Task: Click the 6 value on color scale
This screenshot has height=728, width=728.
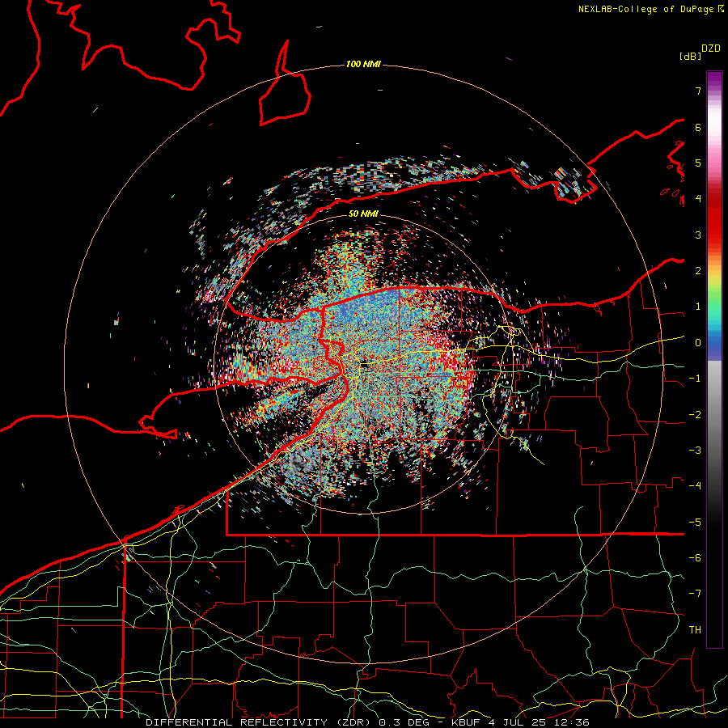Action: (x=698, y=127)
